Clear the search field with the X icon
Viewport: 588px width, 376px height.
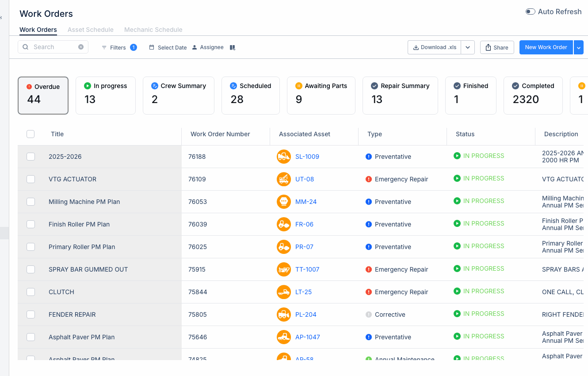click(81, 47)
